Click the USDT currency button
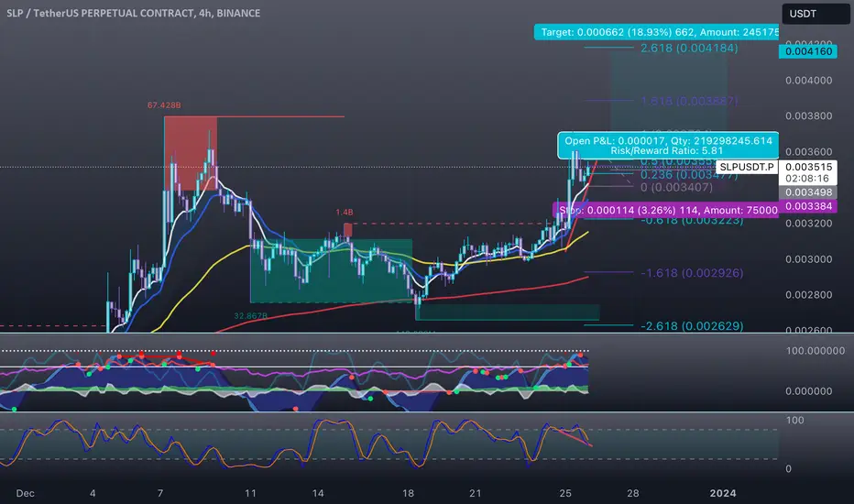The height and width of the screenshot is (504, 854). (816, 14)
